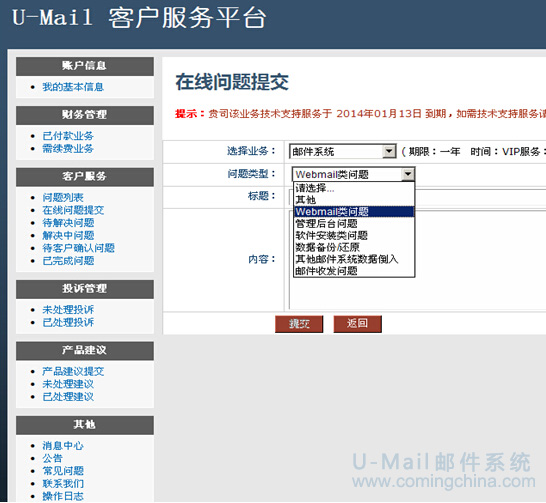Open 已完成问题 link
Screen dimensions: 546x503
tap(68, 260)
